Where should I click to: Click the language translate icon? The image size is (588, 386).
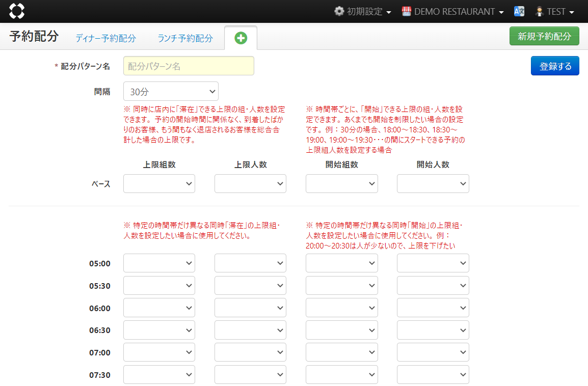coord(519,11)
